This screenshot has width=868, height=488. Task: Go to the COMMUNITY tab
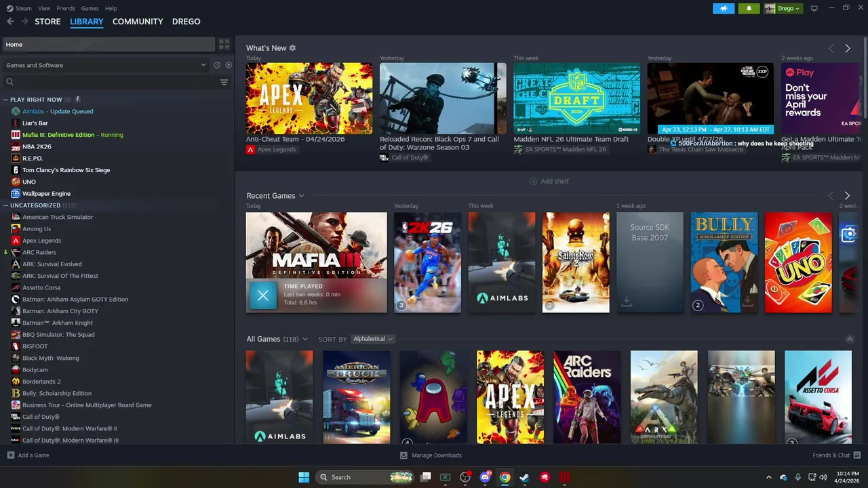point(138,22)
